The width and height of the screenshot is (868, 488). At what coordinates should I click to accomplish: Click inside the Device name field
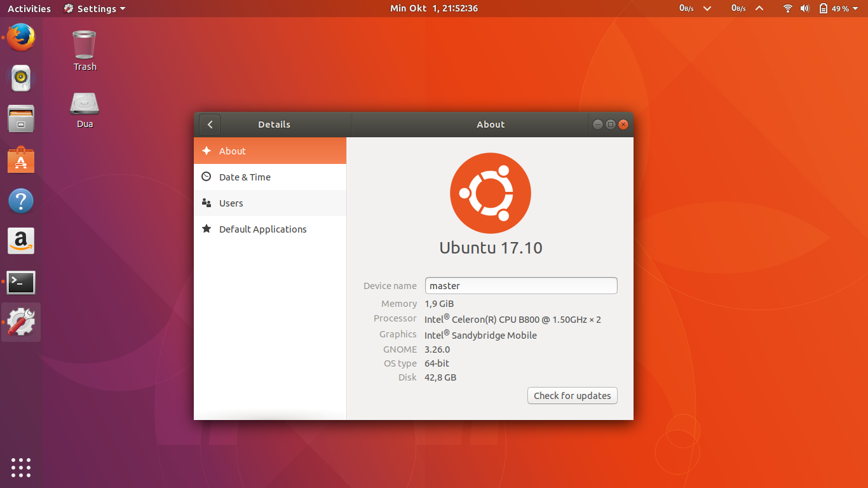click(x=521, y=285)
